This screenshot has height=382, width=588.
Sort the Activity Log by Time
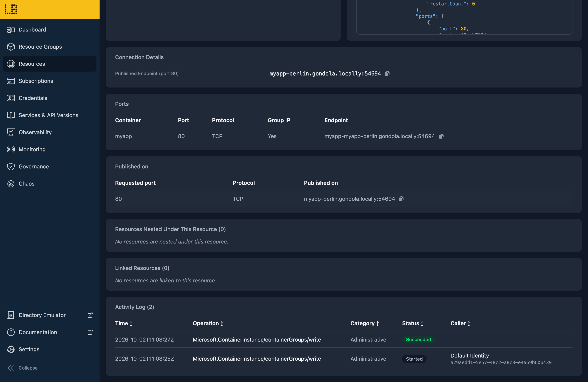tap(124, 323)
